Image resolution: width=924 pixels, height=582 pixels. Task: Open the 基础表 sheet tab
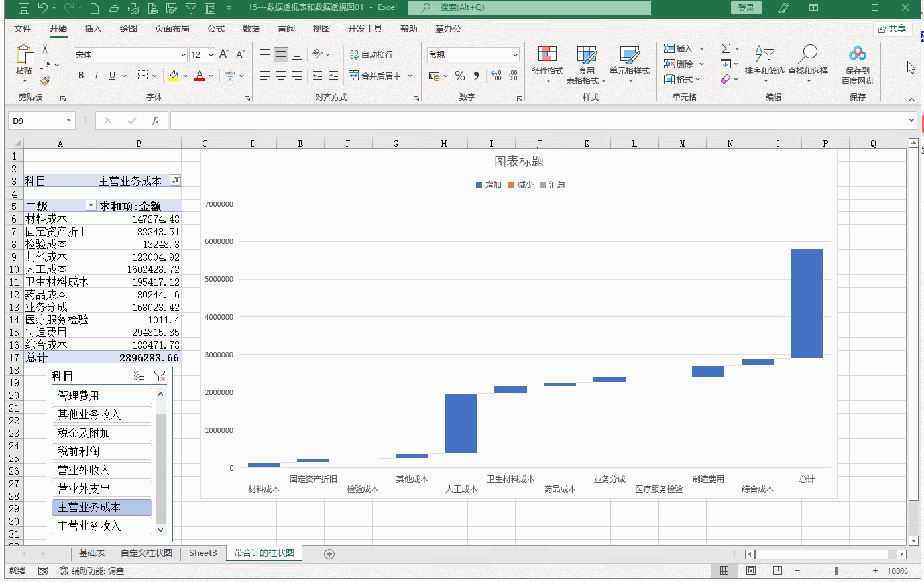coord(91,553)
